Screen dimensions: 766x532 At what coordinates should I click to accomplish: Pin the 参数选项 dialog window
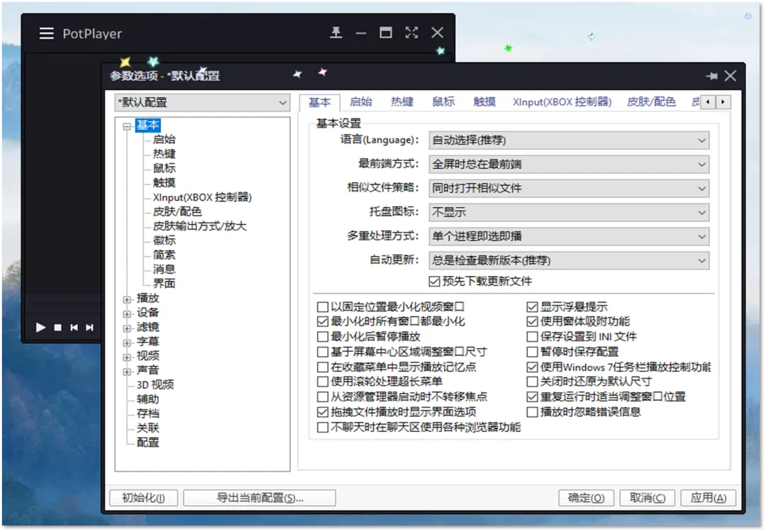tap(711, 76)
